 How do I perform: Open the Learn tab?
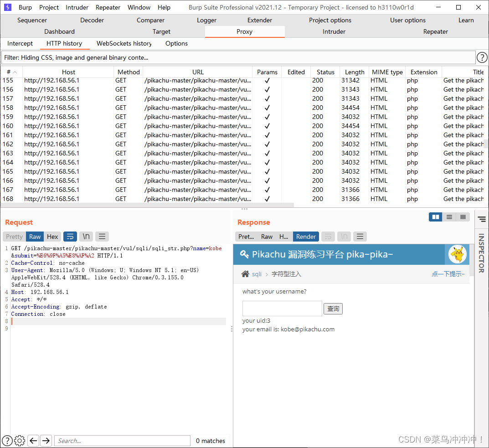coord(466,20)
